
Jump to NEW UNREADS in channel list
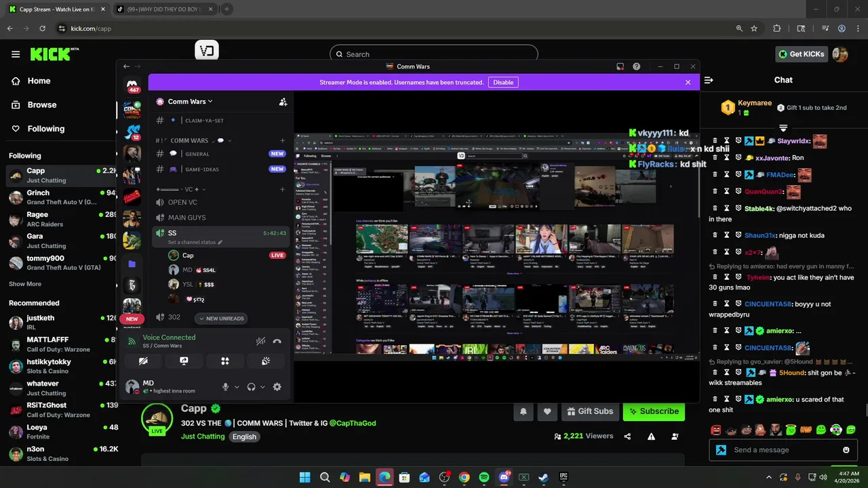pyautogui.click(x=221, y=319)
